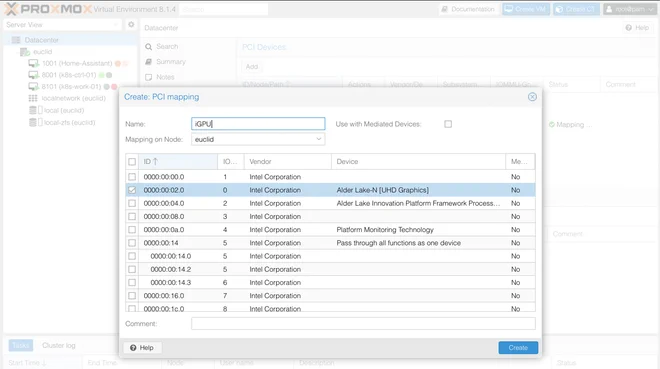Select local-zfs (euclid) tree item
This screenshot has width=660, height=369.
(69, 122)
